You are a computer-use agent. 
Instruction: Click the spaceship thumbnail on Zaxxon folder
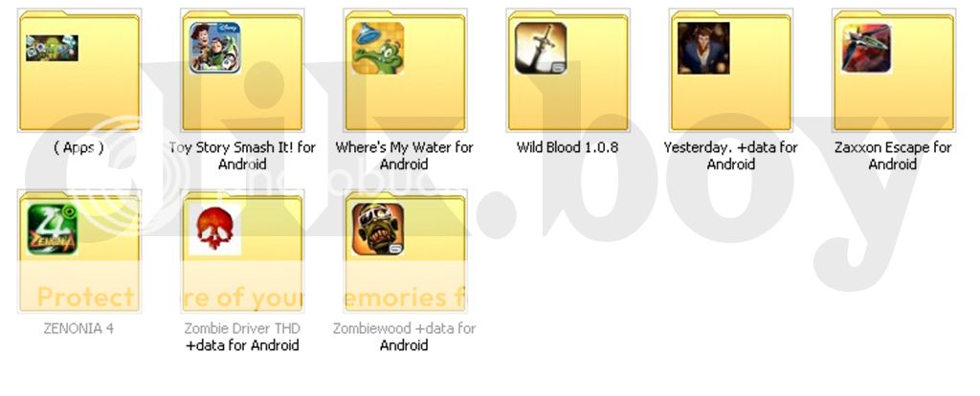click(866, 48)
